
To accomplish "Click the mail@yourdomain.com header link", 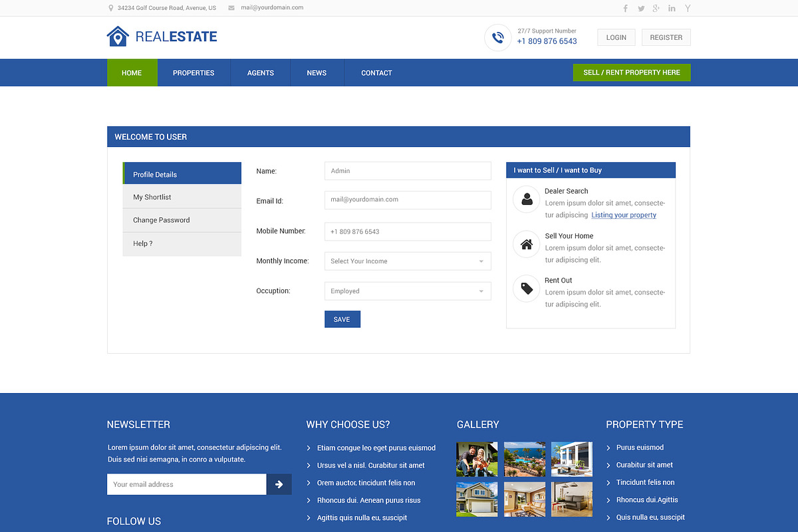I will 272,7.
